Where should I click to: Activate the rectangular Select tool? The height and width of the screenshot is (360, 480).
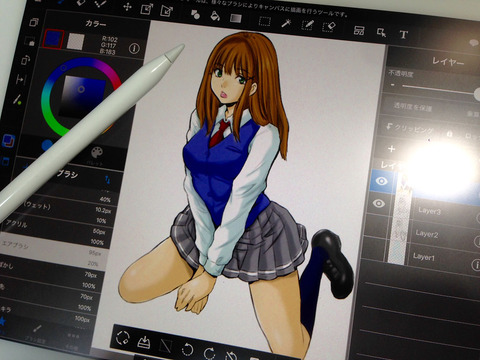click(x=265, y=21)
